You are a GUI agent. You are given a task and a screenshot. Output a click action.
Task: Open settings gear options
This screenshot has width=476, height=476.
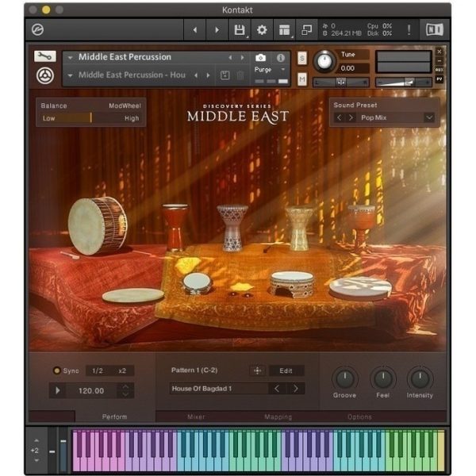click(262, 30)
